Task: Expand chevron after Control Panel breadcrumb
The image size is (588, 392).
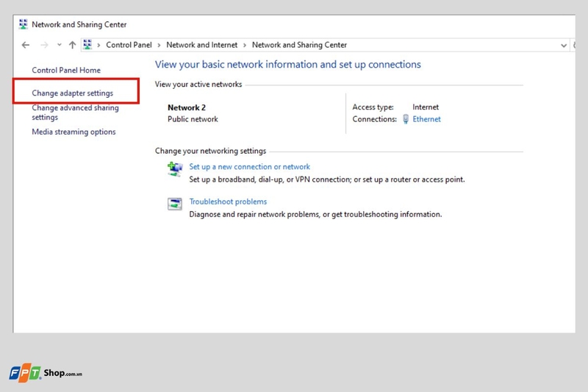Action: point(159,45)
